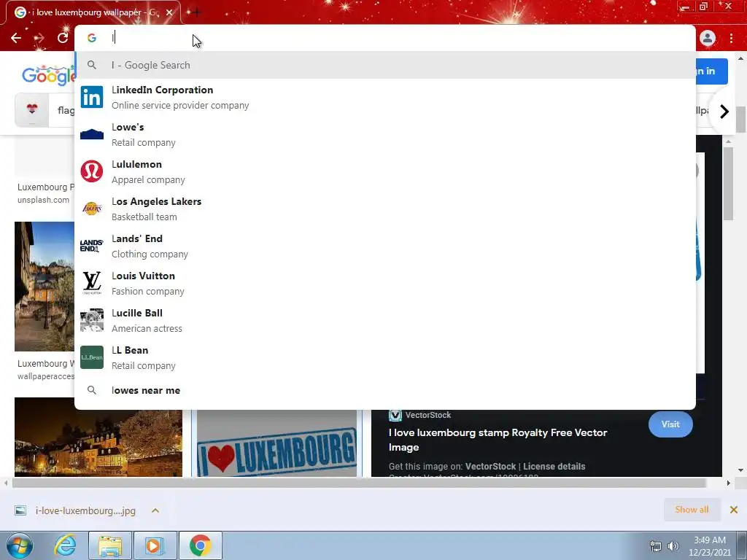Close the 'i love luxembourg wallpaper' tab

(x=169, y=12)
